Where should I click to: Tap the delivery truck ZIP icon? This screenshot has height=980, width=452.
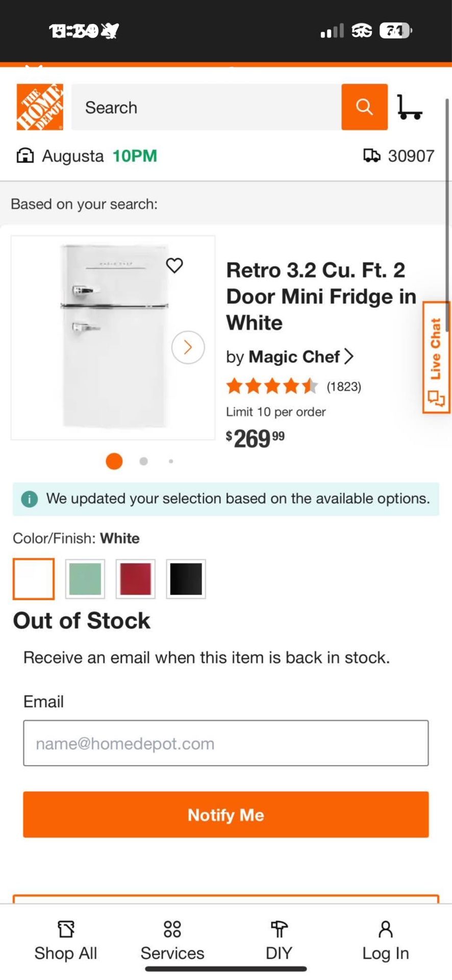tap(371, 156)
